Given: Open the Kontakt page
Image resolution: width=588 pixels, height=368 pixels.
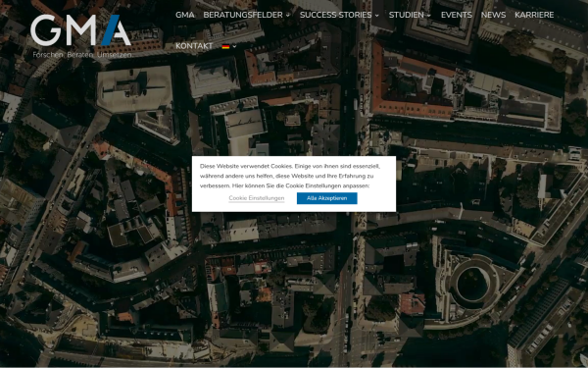Looking at the screenshot, I should pyautogui.click(x=194, y=46).
